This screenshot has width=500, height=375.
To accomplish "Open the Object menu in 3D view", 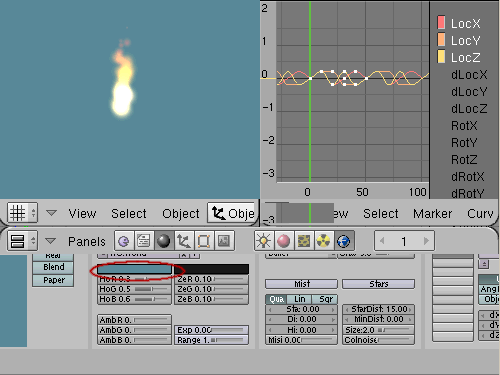I will click(181, 213).
